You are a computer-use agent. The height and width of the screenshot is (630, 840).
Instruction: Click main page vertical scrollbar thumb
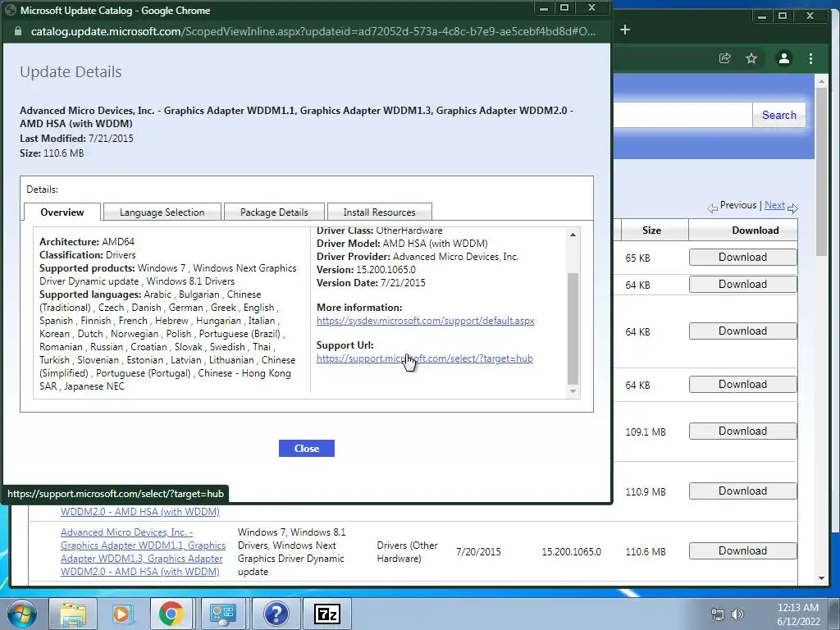tap(821, 171)
